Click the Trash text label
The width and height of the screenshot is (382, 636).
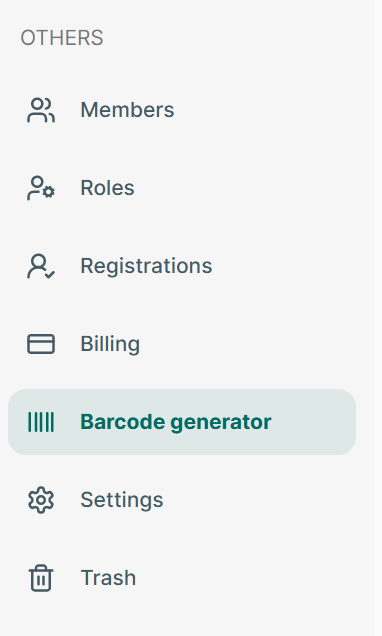108,578
